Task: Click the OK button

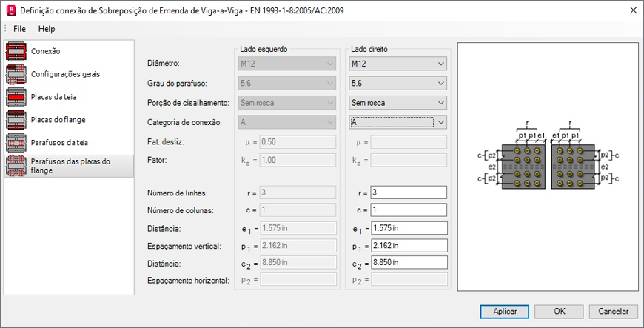Action: tap(560, 312)
